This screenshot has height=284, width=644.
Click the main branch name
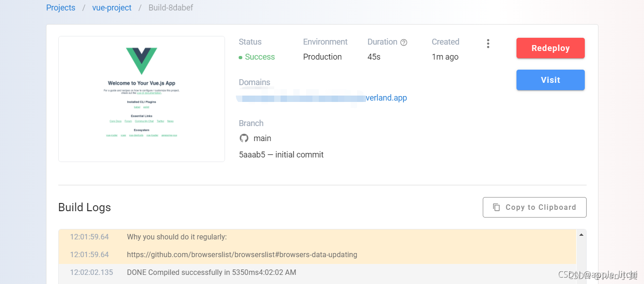[262, 138]
